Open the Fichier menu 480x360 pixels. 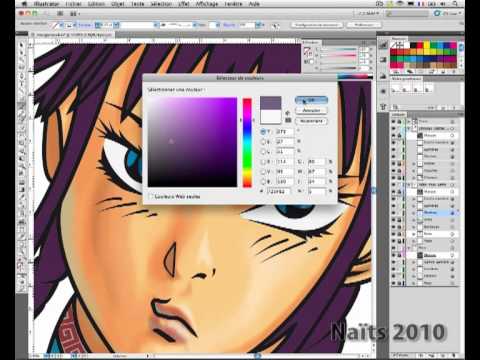coord(73,4)
